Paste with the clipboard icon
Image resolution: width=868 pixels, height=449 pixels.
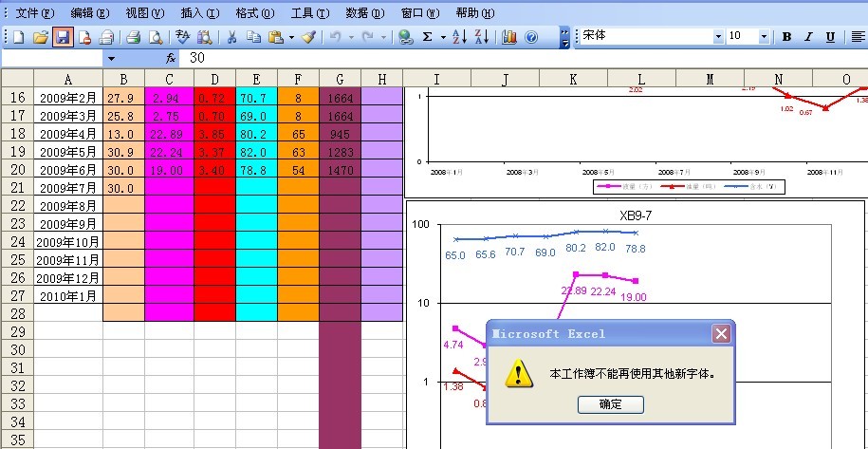point(276,37)
